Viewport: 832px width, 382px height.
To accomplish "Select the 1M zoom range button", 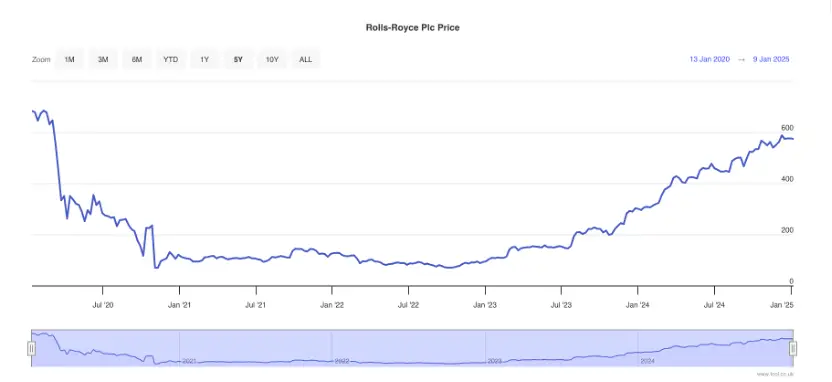I will pos(69,59).
